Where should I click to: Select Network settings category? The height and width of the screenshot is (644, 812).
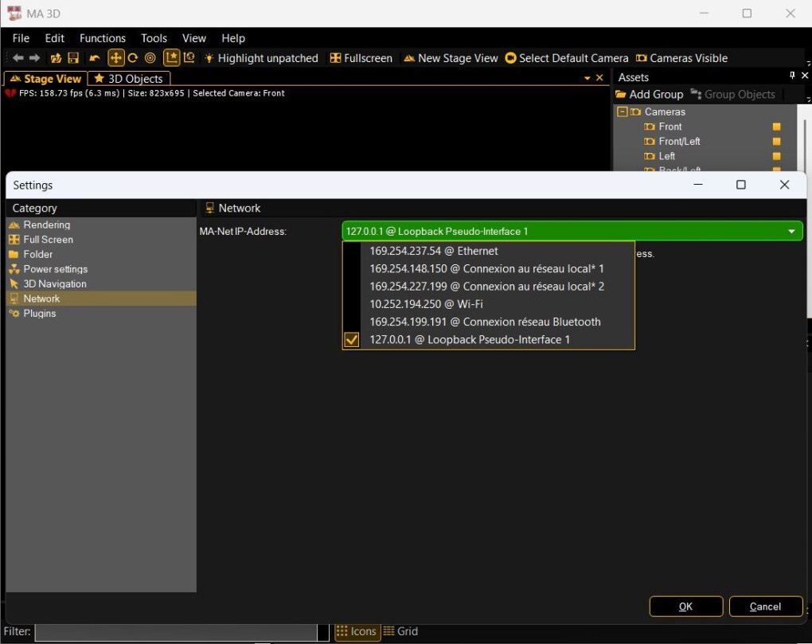click(101, 299)
